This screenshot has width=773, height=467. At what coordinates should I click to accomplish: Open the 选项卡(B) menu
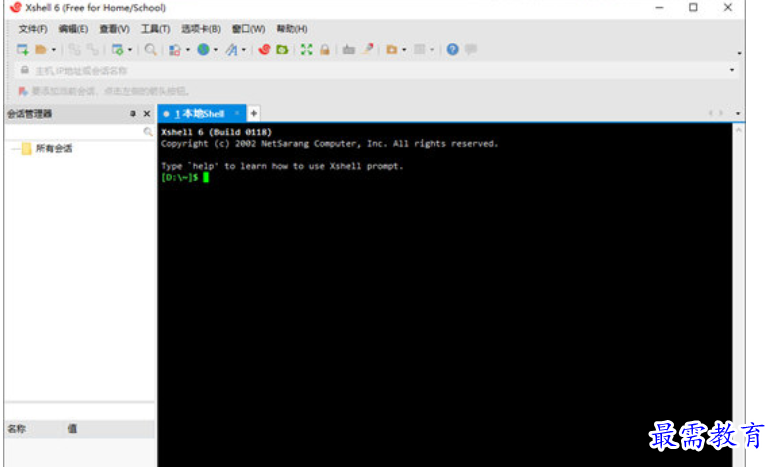click(201, 29)
